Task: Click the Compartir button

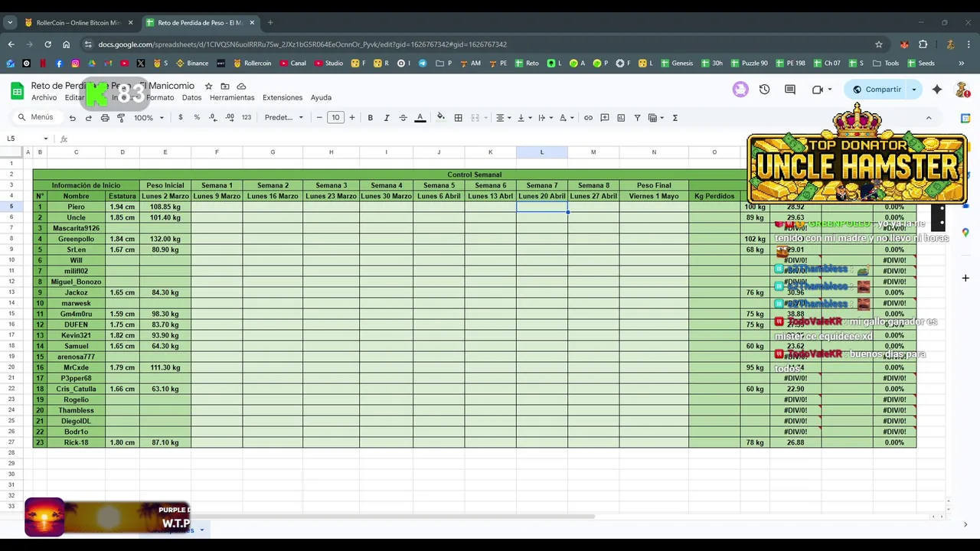Action: [x=876, y=90]
